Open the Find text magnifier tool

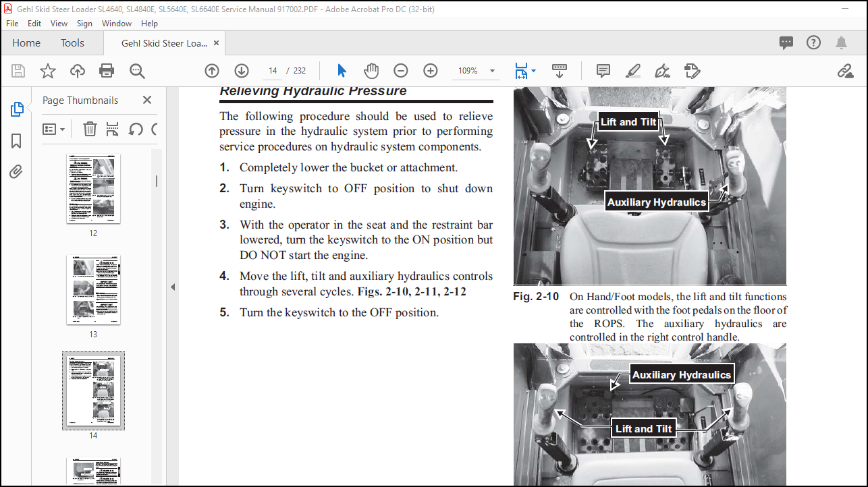(x=137, y=71)
